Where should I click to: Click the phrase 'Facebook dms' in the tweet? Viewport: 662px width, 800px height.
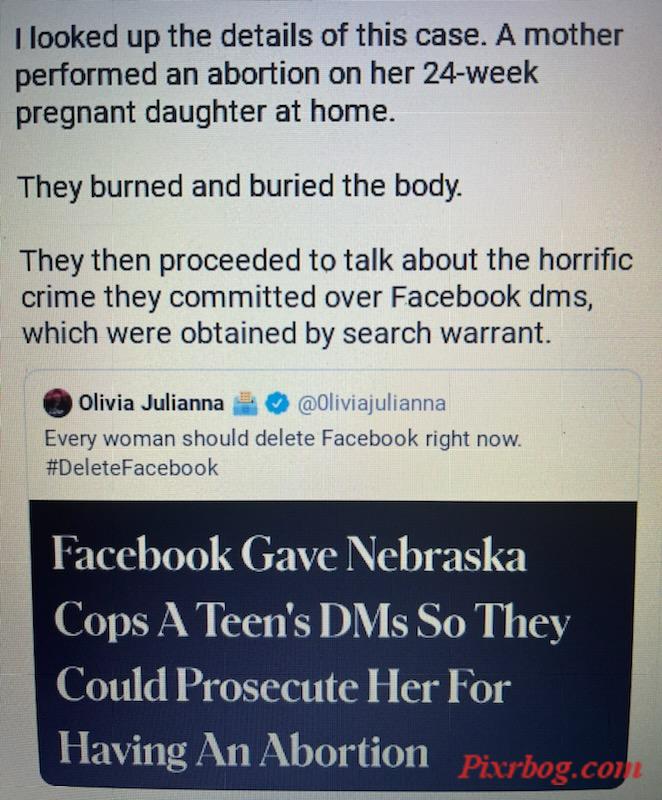click(492, 297)
